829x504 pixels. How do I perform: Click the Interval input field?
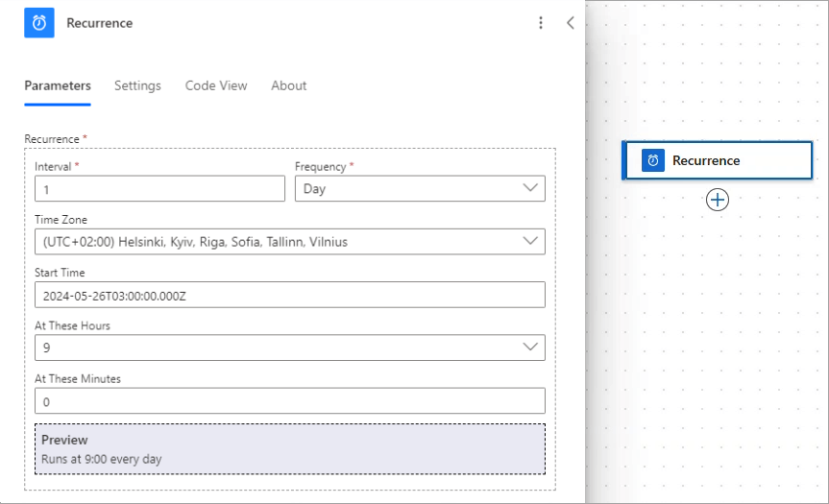coord(159,188)
